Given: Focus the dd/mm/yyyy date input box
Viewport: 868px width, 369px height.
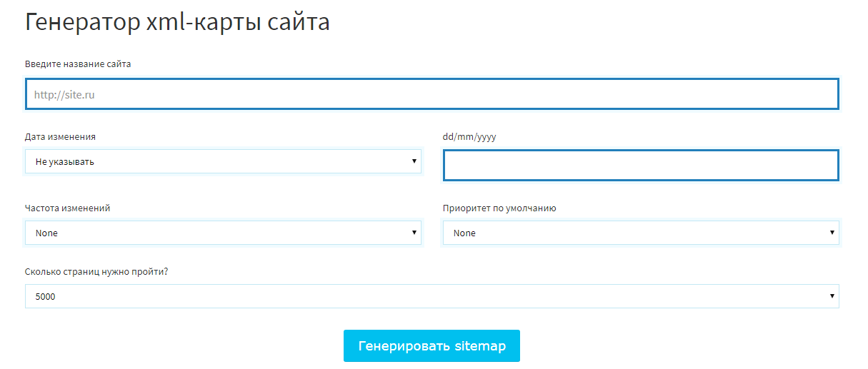Looking at the screenshot, I should click(641, 165).
